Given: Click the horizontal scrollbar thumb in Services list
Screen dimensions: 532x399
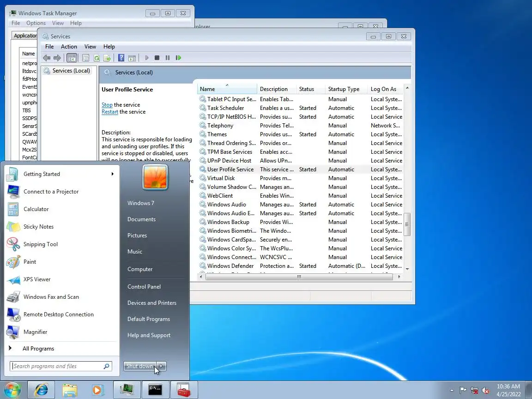Looking at the screenshot, I should click(x=299, y=277).
